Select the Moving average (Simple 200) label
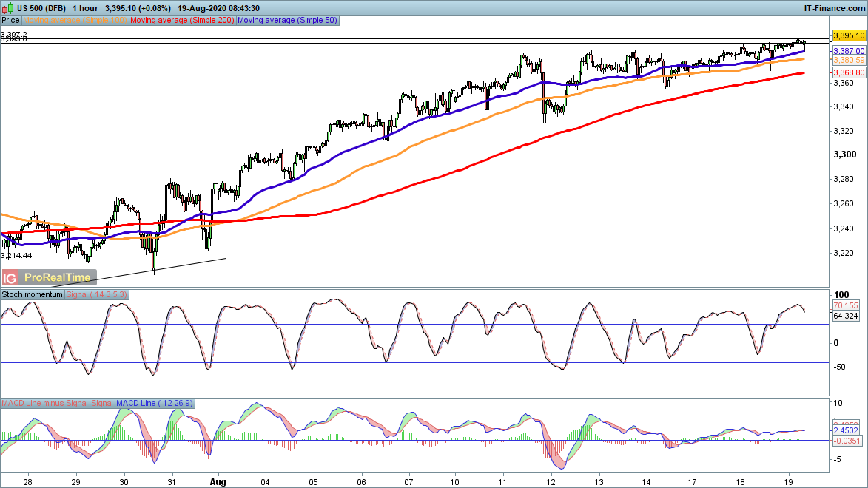This screenshot has width=868, height=488. pyautogui.click(x=182, y=21)
